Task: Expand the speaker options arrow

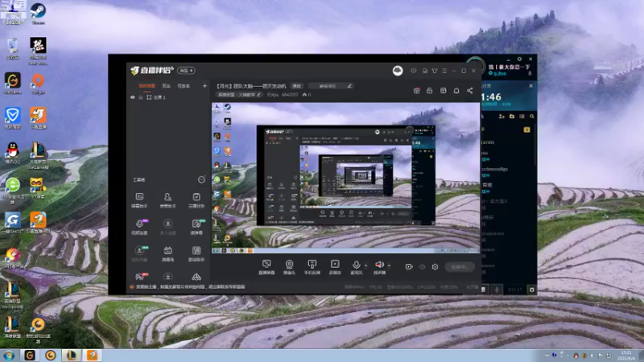Action: point(389,265)
